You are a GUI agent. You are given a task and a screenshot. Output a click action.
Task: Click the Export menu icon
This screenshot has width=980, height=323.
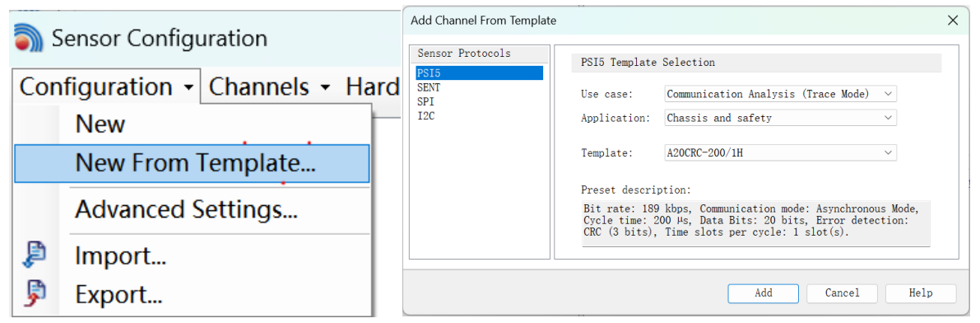38,293
